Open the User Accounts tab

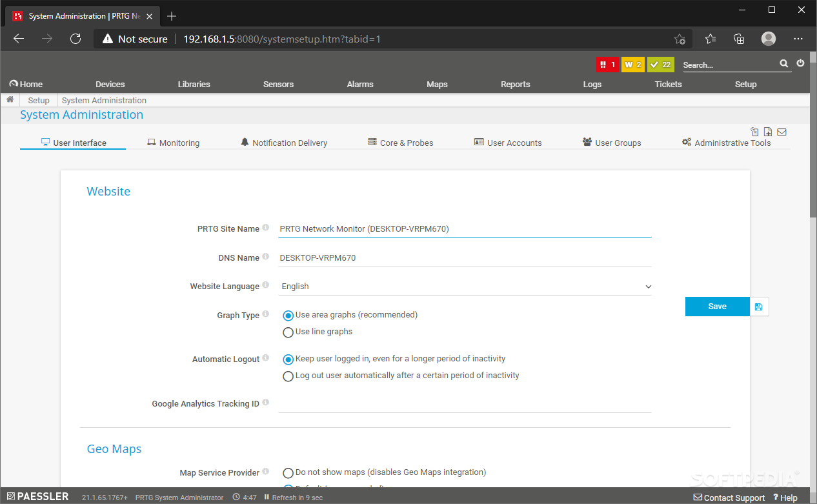pos(507,143)
